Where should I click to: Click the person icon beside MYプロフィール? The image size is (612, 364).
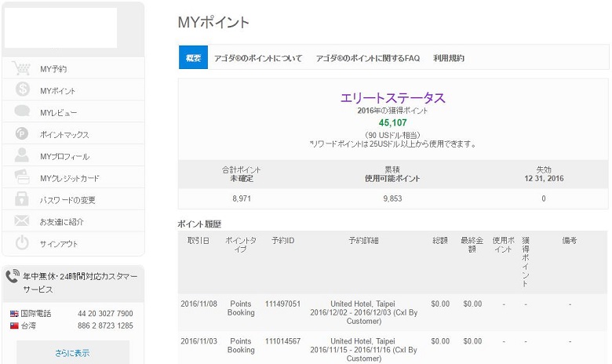[x=22, y=155]
